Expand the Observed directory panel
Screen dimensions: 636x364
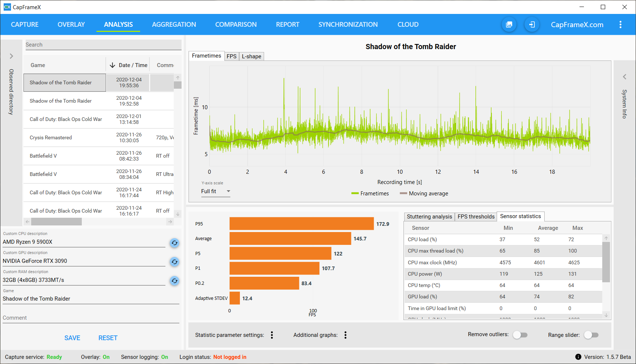11,56
